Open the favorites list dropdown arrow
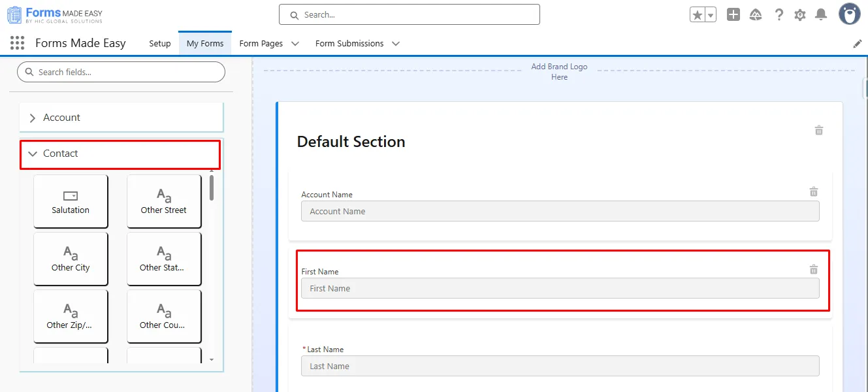This screenshot has width=868, height=392. tap(711, 15)
